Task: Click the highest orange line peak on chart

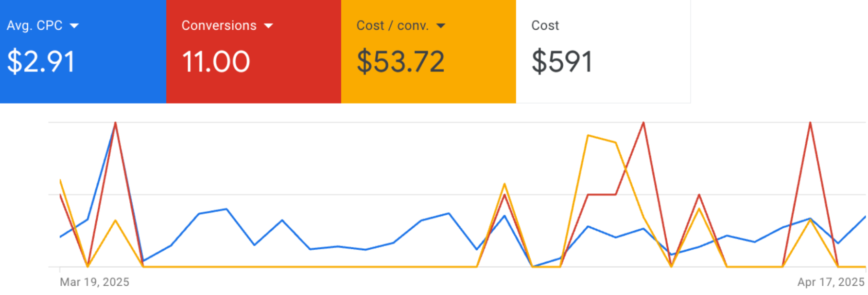Action: (x=588, y=135)
